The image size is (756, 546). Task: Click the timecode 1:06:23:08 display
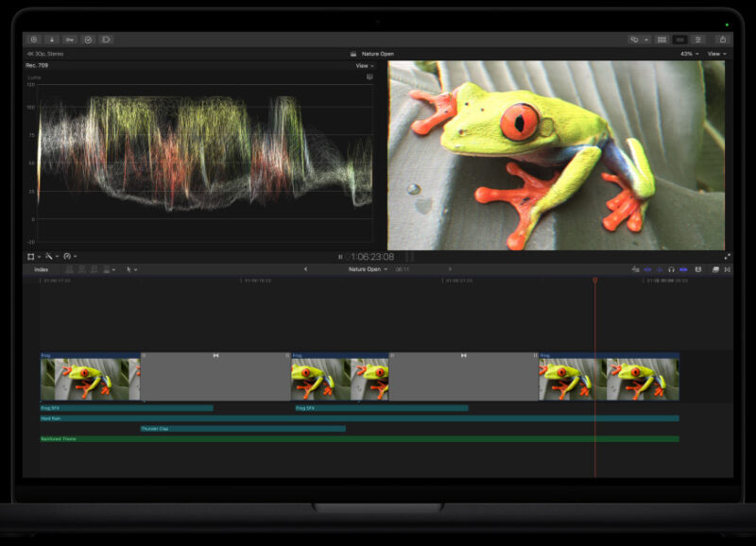[x=372, y=257]
